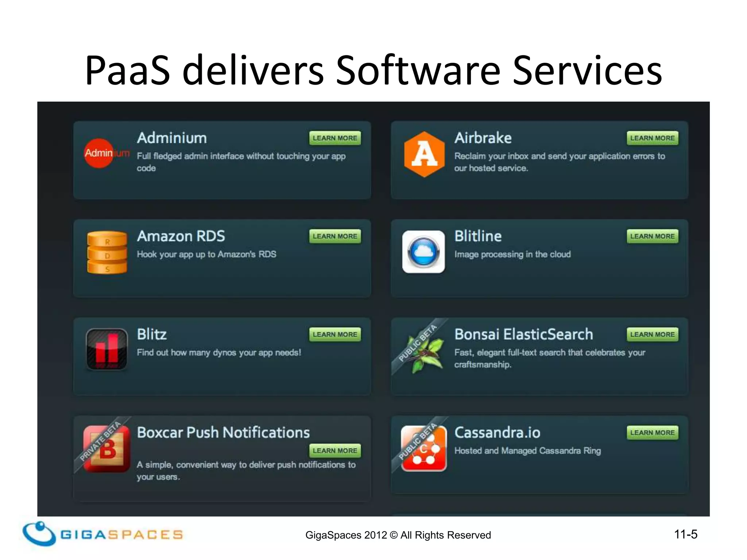
Task: Open Learn More for Adminium
Action: click(335, 138)
